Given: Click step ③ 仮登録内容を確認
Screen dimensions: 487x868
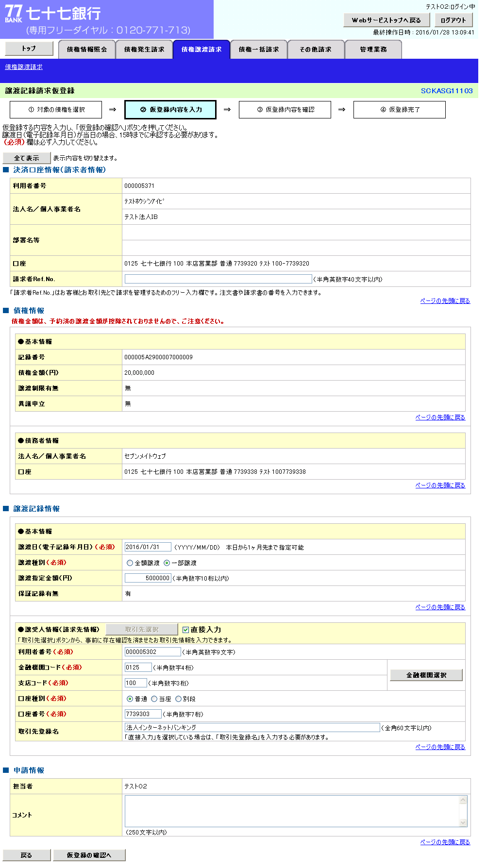Looking at the screenshot, I should 285,110.
